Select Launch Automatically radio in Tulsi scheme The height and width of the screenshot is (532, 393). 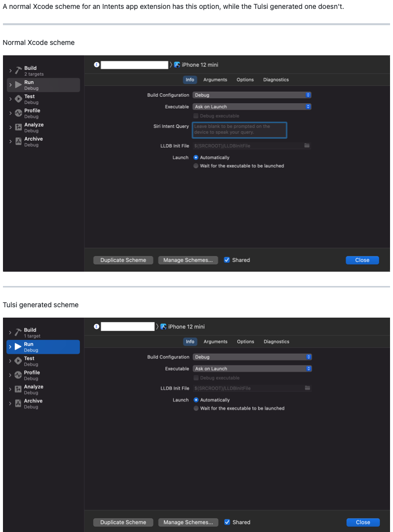click(196, 400)
